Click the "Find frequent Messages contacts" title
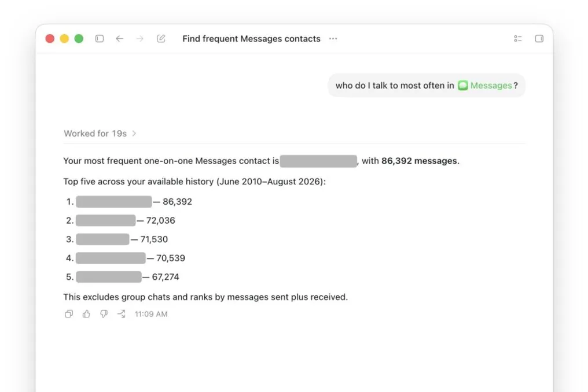588x392 pixels. 251,39
